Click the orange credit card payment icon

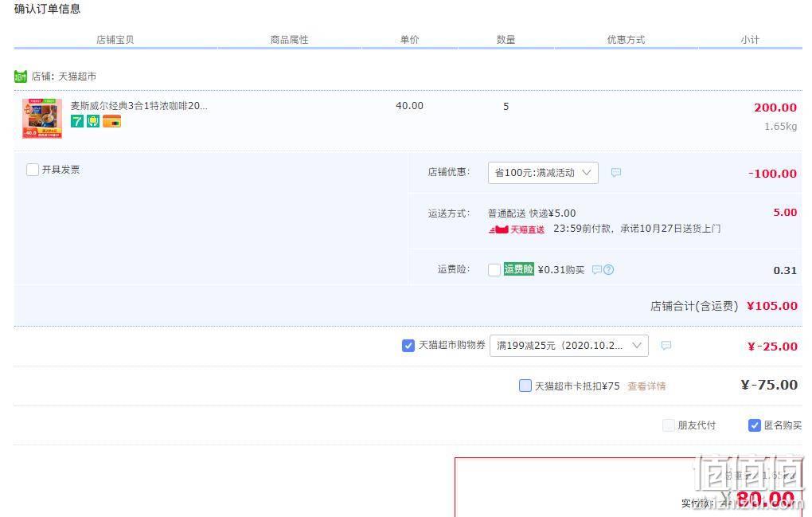[111, 121]
